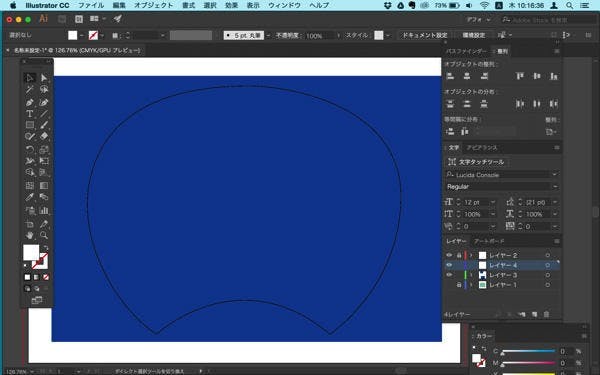Screen dimensions: 600x375
Task: Click 文字タッチツール button
Action: [476, 162]
